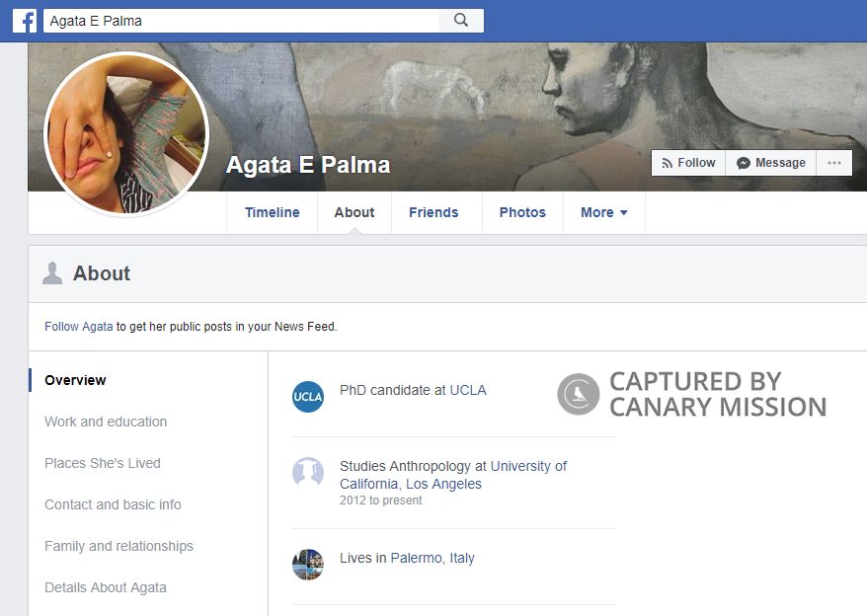Screen dimensions: 867x616
Task: Open the ellipsis options next to Message
Action: [834, 162]
